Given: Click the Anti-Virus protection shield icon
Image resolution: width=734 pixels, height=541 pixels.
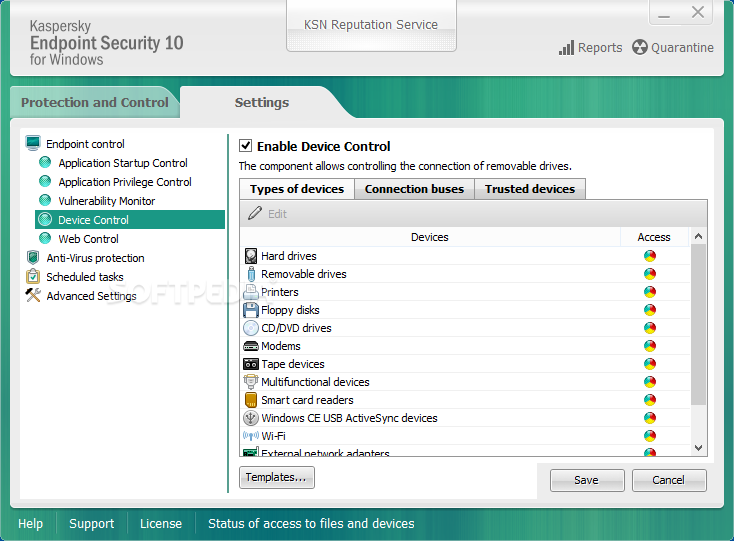Looking at the screenshot, I should pyautogui.click(x=33, y=257).
